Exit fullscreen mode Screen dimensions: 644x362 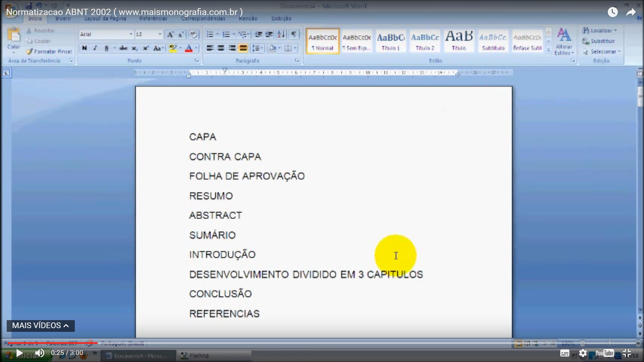coord(627,353)
